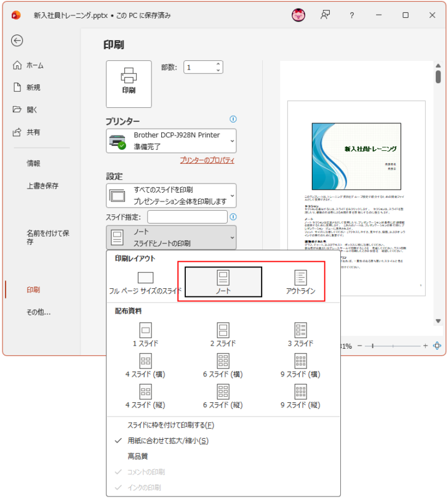448x499 pixels.
Task: Fit preview page to window
Action: coord(437,346)
